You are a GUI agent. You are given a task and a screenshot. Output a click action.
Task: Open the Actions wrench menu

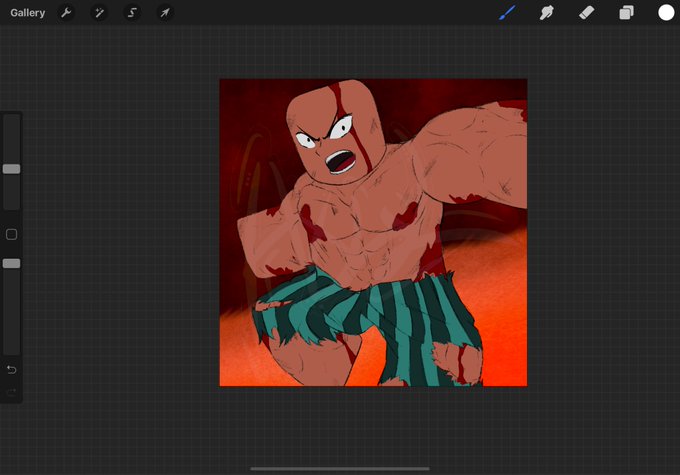(x=66, y=13)
